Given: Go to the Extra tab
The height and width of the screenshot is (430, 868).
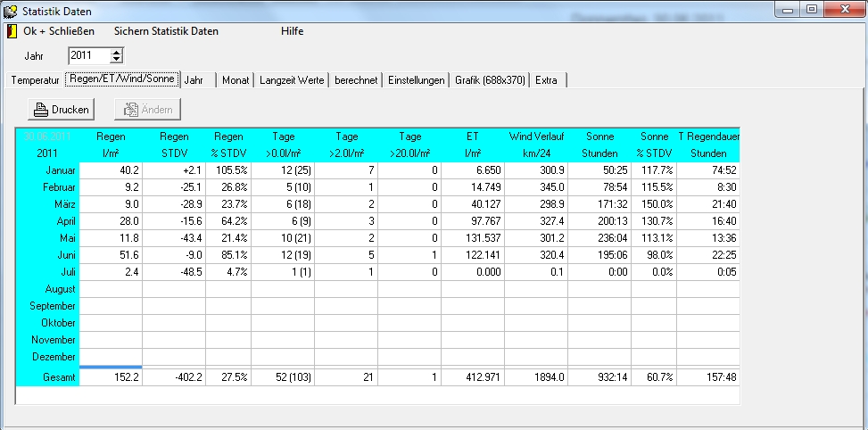Looking at the screenshot, I should [547, 80].
